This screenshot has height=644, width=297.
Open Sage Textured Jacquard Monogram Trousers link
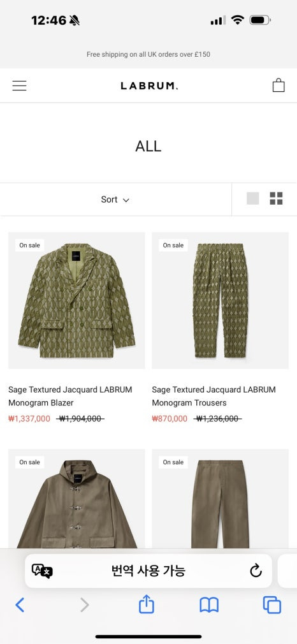point(214,396)
